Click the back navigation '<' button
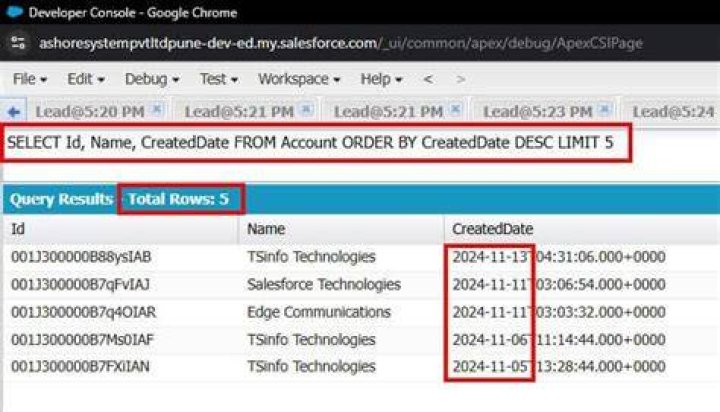The height and width of the screenshot is (412, 720). click(x=428, y=79)
